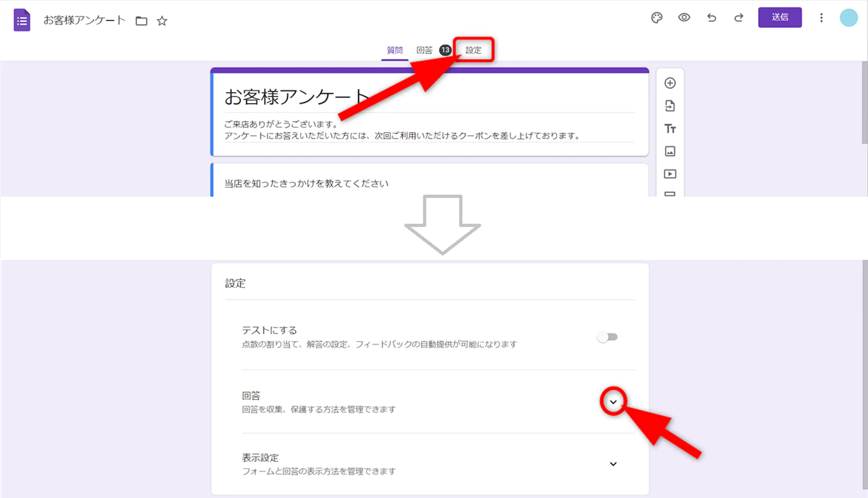Toggle the テストにする switch
The image size is (868, 498).
point(607,337)
